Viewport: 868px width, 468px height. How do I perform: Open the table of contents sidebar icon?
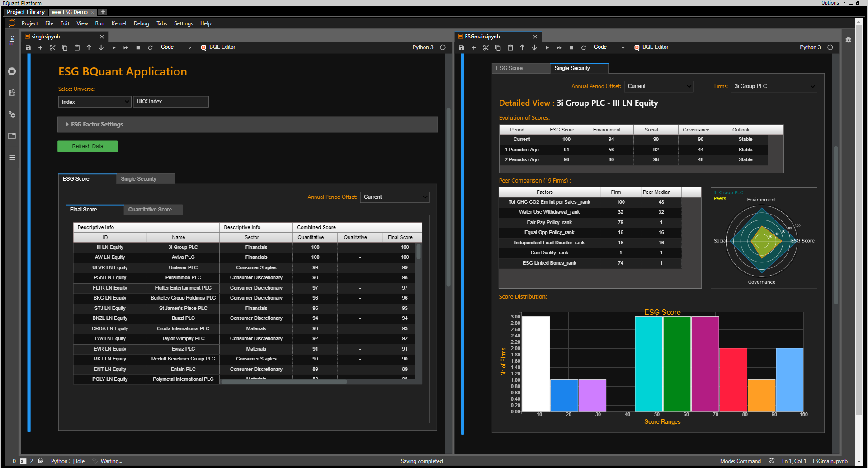click(x=12, y=157)
